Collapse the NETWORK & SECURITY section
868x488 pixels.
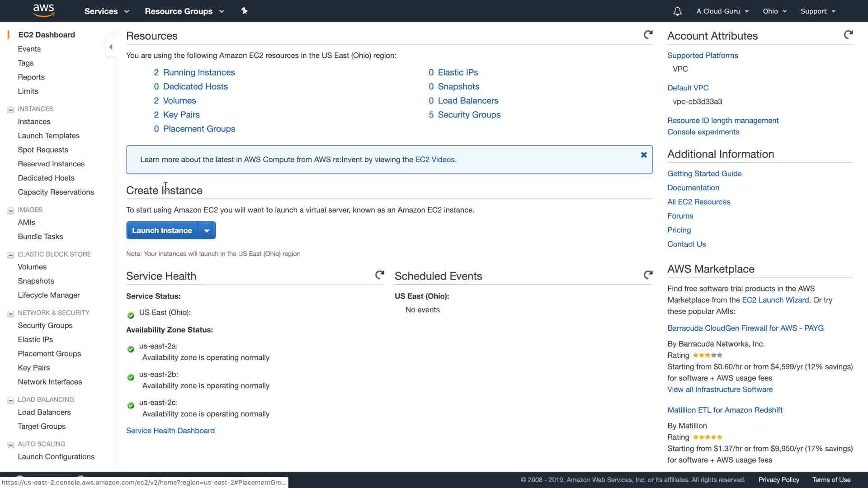[11, 313]
